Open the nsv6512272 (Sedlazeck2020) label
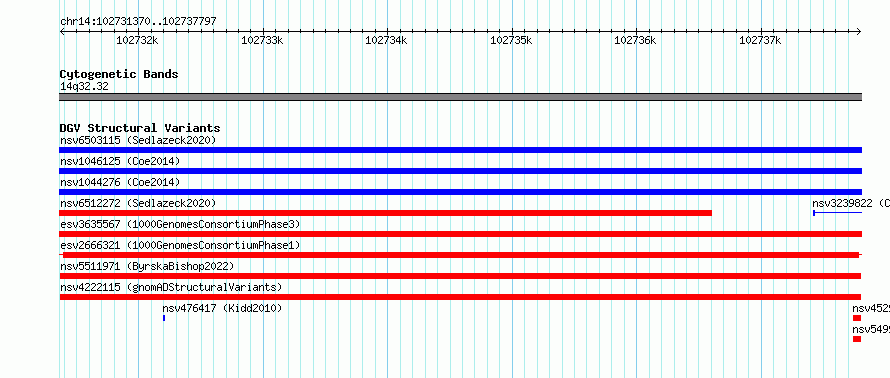Viewport: 890px width, 378px height. 138,203
